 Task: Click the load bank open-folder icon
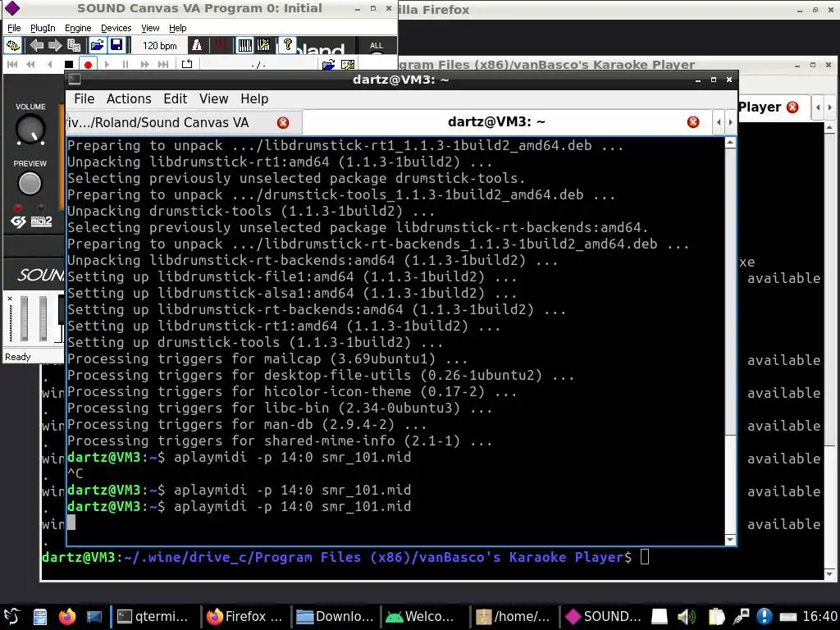point(97,46)
